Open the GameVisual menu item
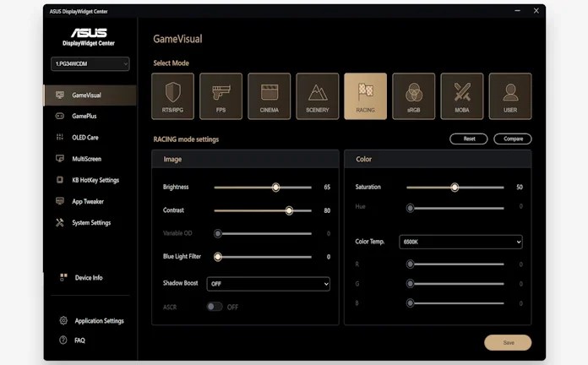588x365 pixels. [90, 95]
